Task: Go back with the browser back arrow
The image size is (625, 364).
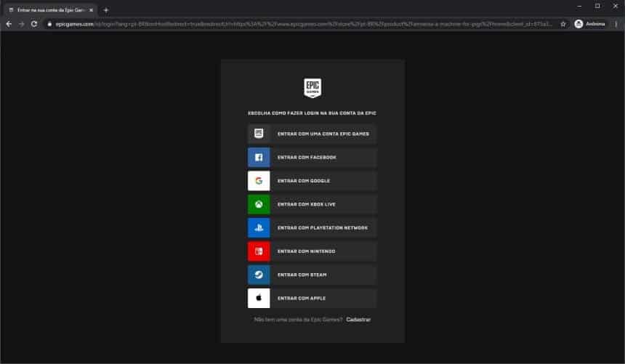Action: [9, 24]
